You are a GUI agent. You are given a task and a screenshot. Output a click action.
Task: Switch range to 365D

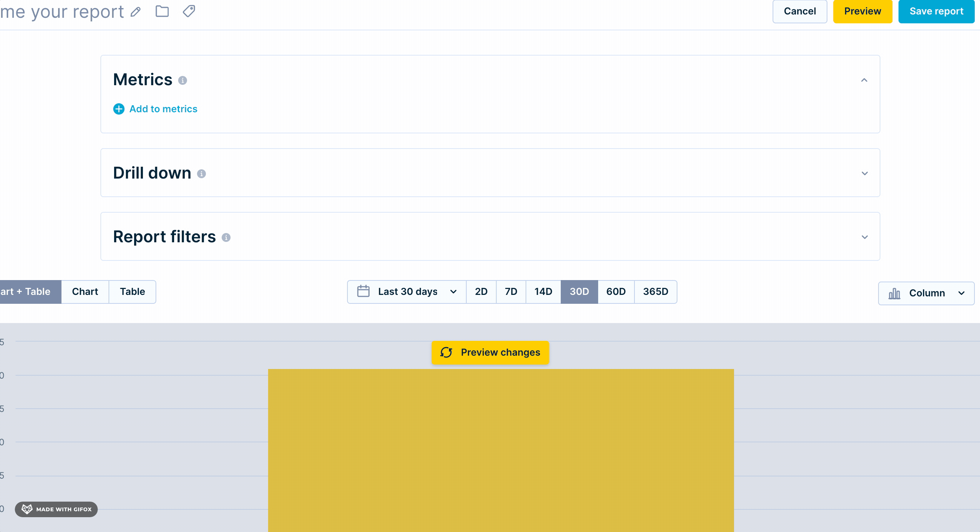[655, 292]
